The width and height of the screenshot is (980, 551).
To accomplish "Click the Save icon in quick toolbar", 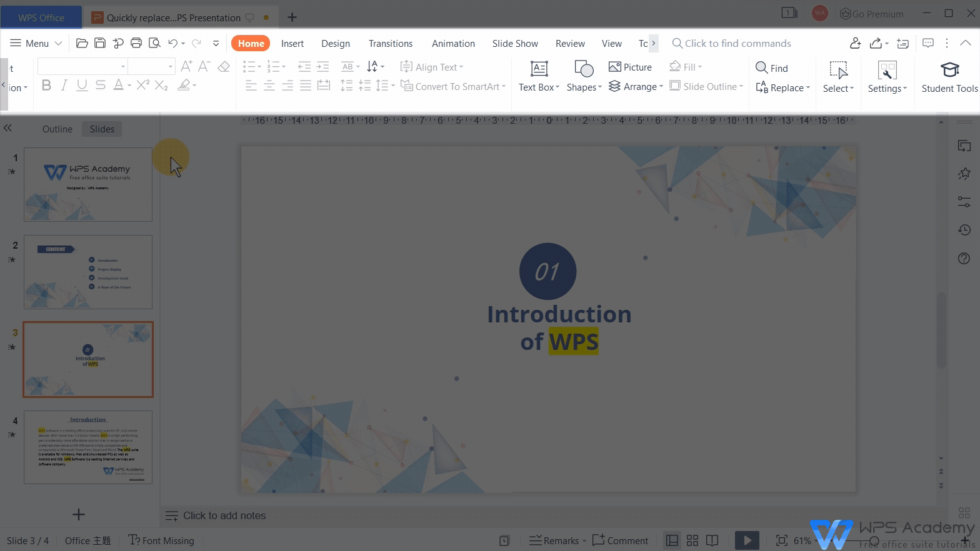I will tap(100, 43).
